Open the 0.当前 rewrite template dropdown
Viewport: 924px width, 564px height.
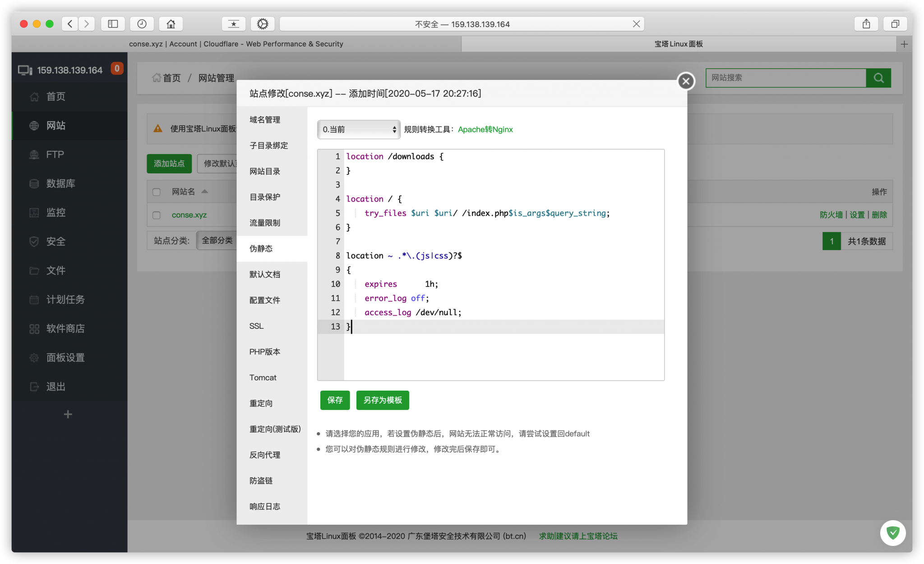359,130
